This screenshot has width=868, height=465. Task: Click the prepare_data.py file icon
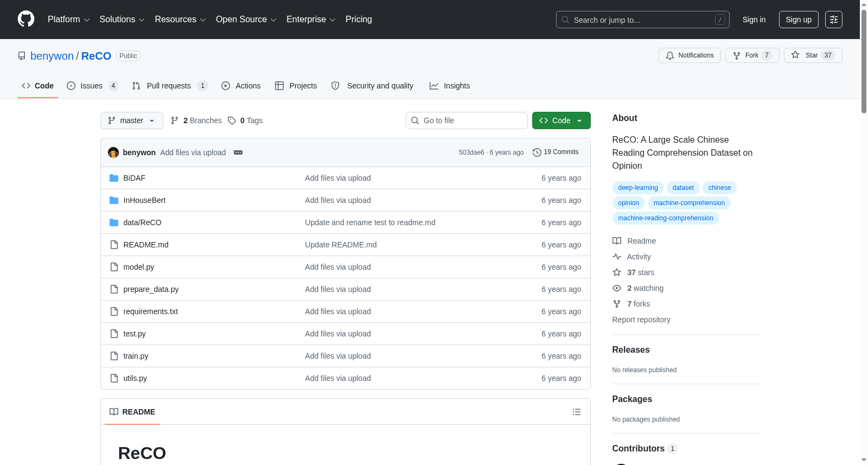[x=114, y=289]
